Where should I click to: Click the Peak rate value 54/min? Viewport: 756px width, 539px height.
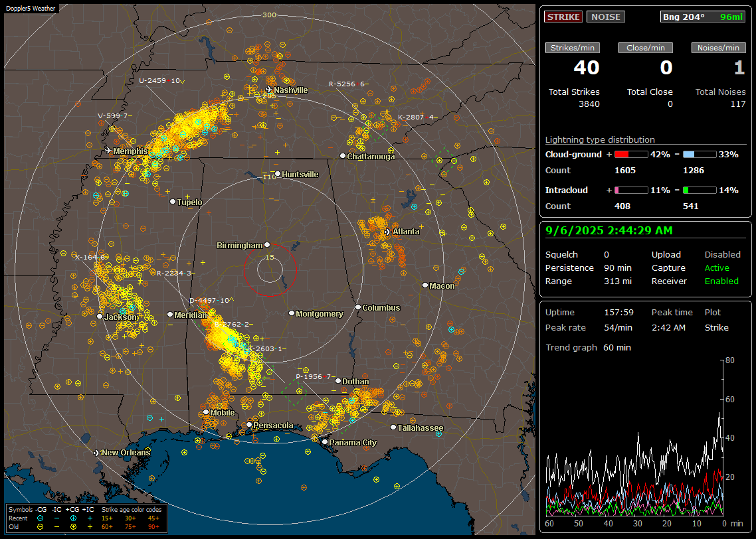(x=619, y=327)
